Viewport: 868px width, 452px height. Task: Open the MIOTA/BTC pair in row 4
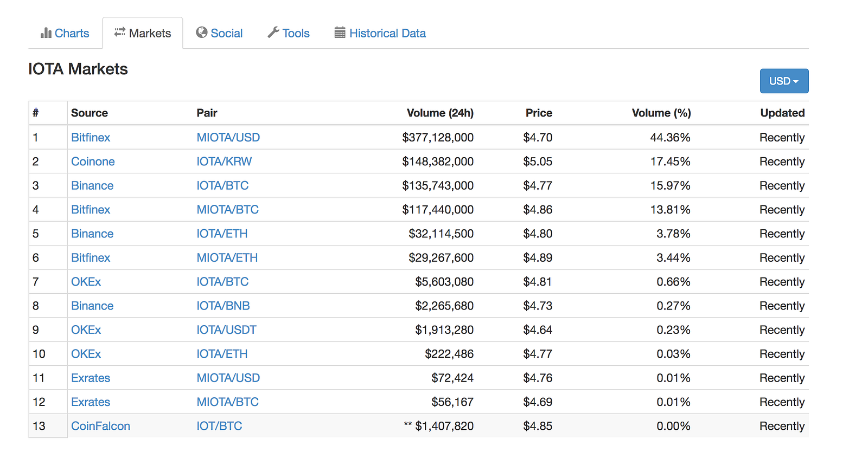[x=228, y=210]
